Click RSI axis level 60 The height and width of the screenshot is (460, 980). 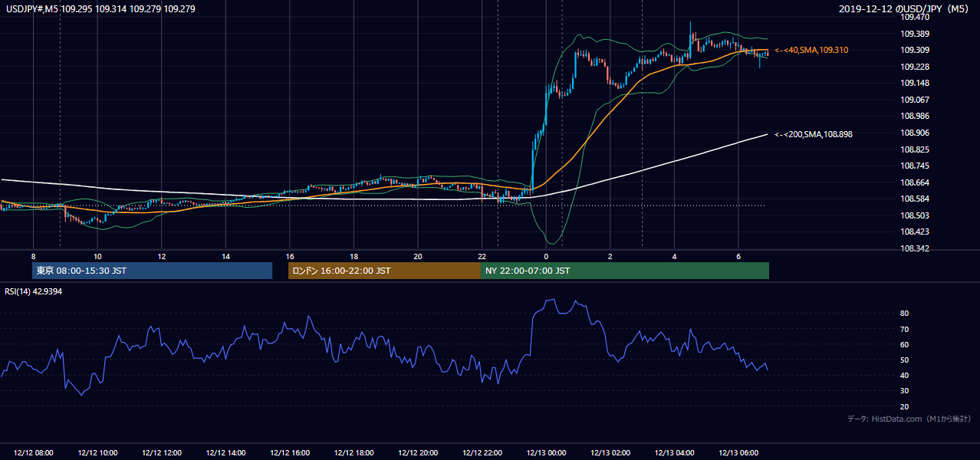tap(905, 344)
